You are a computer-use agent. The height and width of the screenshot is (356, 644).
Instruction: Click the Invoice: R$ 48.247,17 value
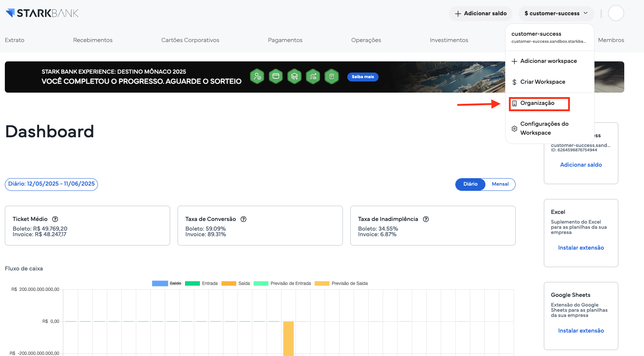(x=39, y=234)
